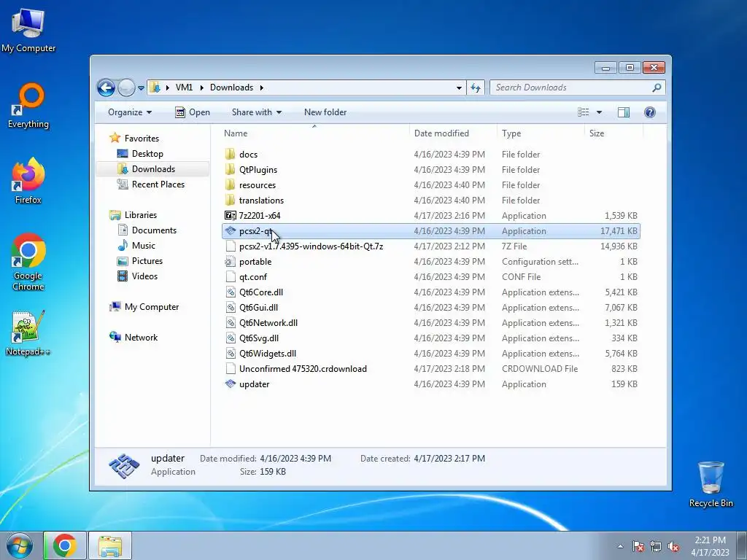Image resolution: width=747 pixels, height=560 pixels.
Task: Select the Qt6Gui.dll file icon
Action: point(231,307)
